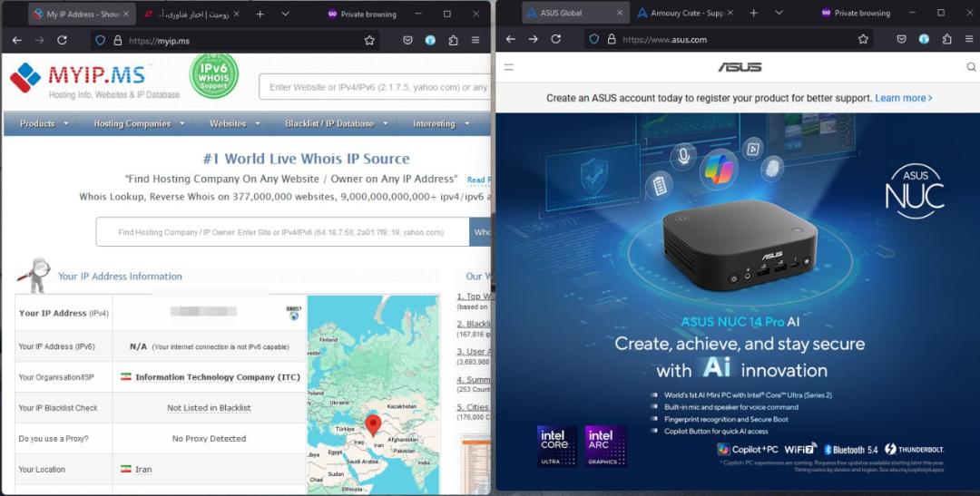Go back in the ASUS browser window

click(511, 39)
